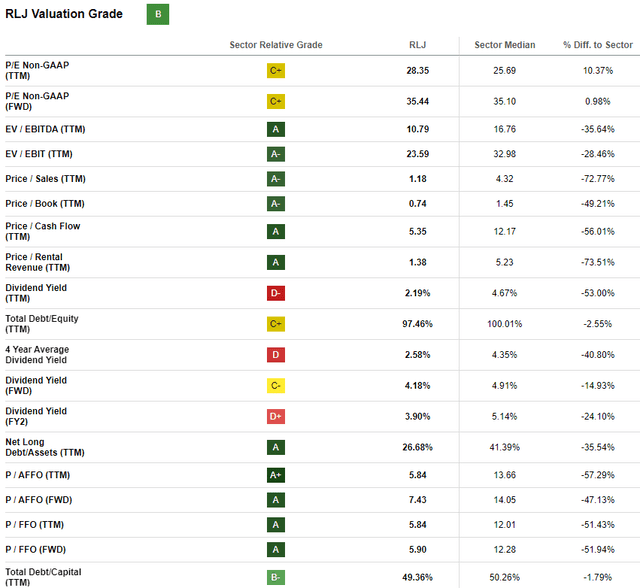This screenshot has height=588, width=640.
Task: Click D grade badge for 4 Year Average Dividend Yield
Action: pos(276,355)
